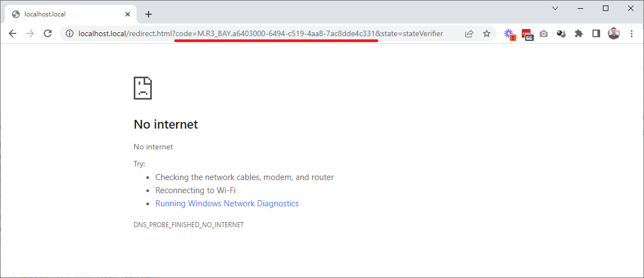Viewport: 644px width, 278px height.
Task: Click the camera screenshot extension icon
Action: pos(544,34)
